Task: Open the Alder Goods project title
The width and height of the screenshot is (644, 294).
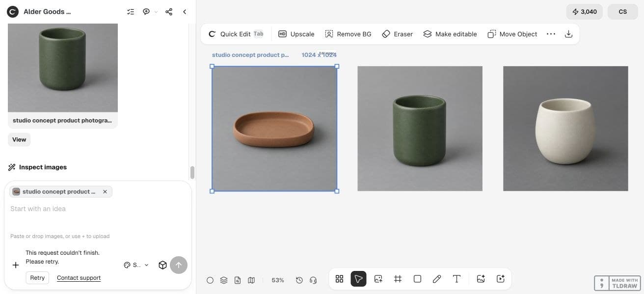Action: point(47,12)
